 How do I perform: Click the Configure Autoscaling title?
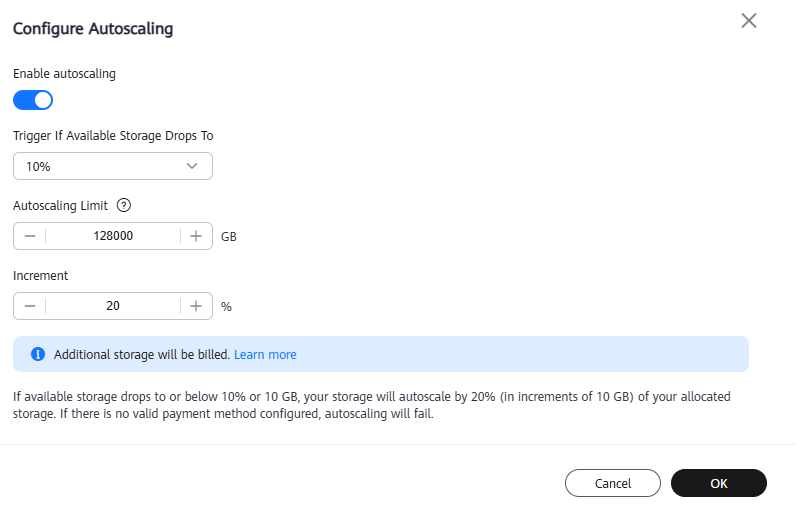click(93, 29)
